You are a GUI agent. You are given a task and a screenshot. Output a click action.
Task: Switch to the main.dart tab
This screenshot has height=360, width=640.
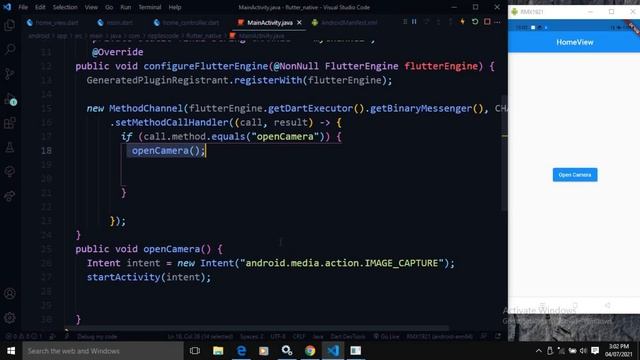(115, 22)
